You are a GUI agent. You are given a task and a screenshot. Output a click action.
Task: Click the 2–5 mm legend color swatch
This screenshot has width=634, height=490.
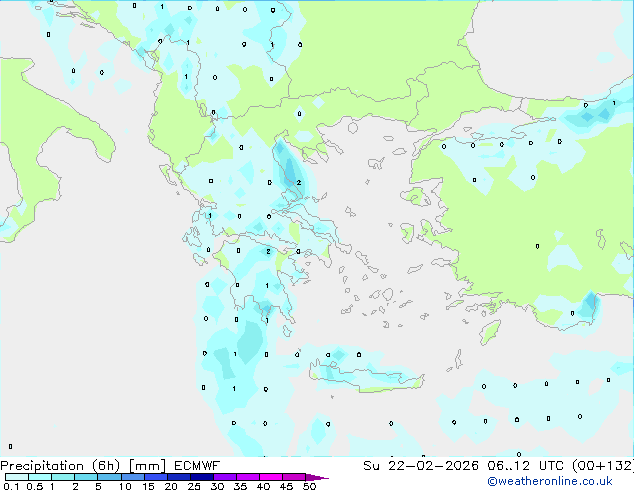(86, 477)
